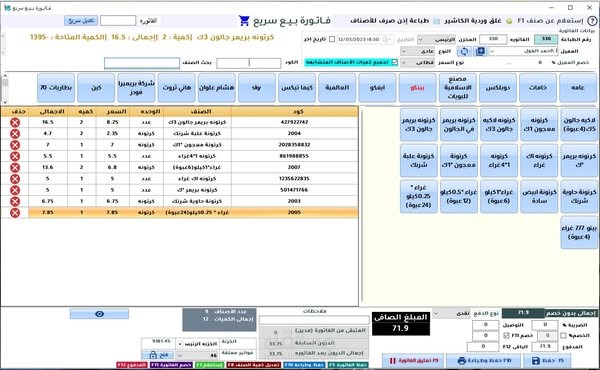This screenshot has height=370, width=600.
Task: Remove the row coded 501471766
Action: tap(15, 190)
